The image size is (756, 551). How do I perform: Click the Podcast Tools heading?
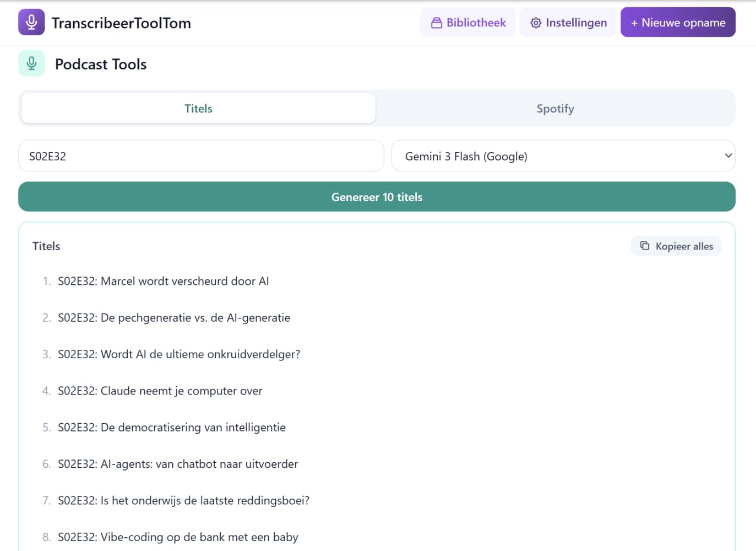[101, 64]
